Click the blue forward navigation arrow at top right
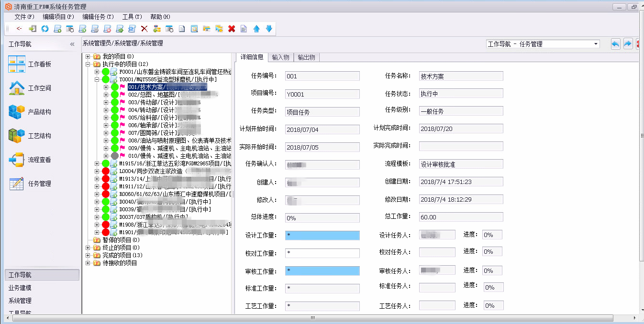The width and height of the screenshot is (644, 324). click(x=628, y=44)
